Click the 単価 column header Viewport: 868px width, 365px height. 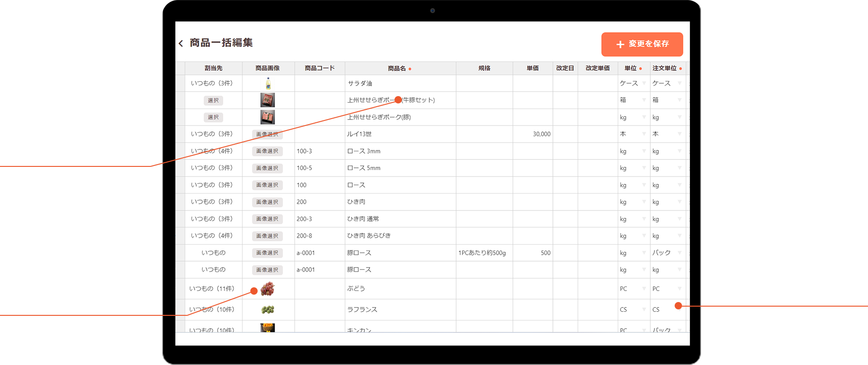coord(533,68)
